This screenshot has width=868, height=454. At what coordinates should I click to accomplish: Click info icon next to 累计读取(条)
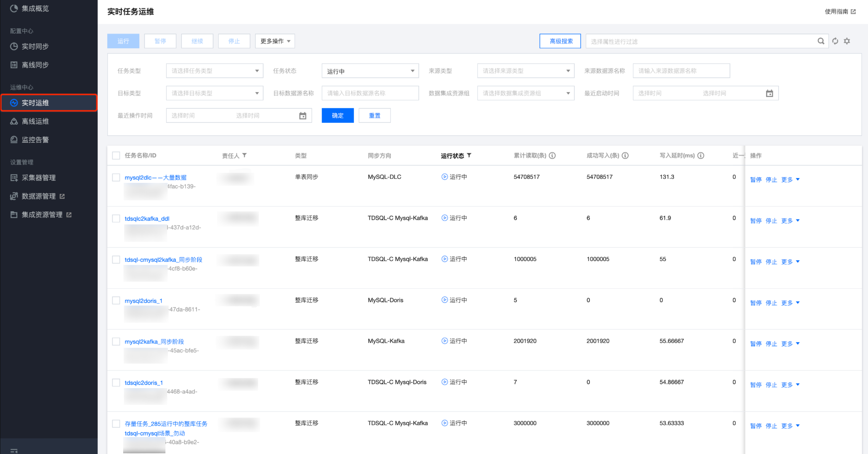click(552, 155)
